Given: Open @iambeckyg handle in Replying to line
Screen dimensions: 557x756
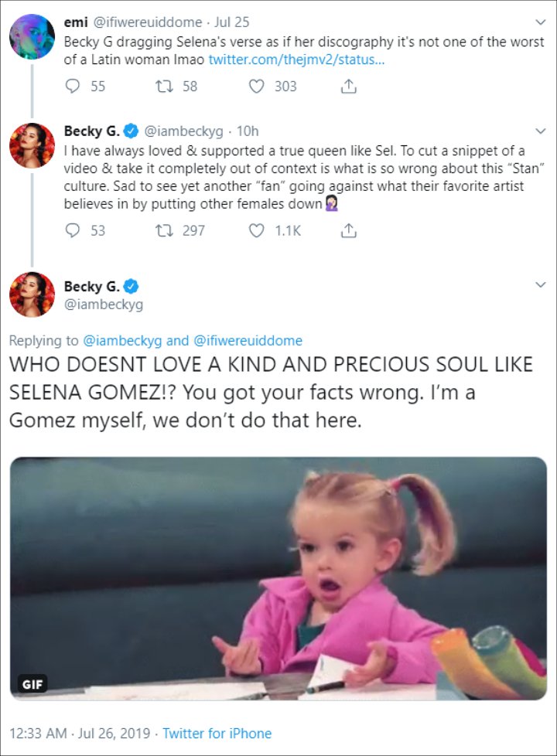Looking at the screenshot, I should pyautogui.click(x=122, y=340).
